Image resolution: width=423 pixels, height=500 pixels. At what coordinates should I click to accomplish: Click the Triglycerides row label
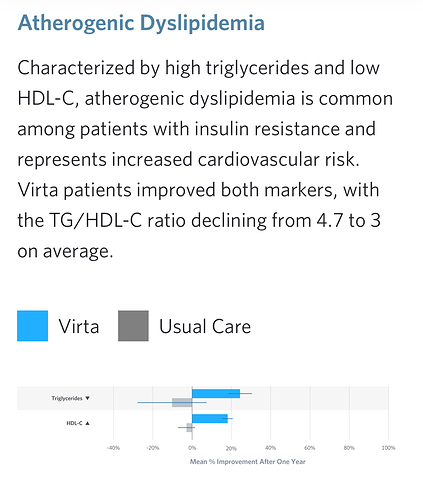pyautogui.click(x=67, y=398)
